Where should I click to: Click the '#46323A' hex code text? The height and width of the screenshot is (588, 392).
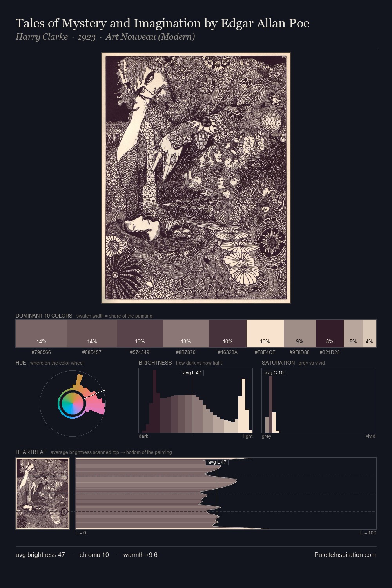[228, 352]
